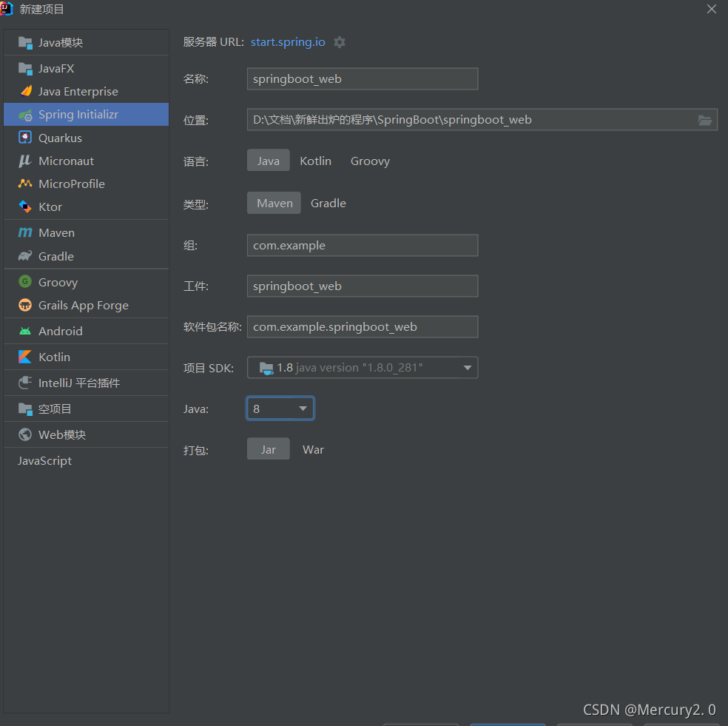The height and width of the screenshot is (726, 728).
Task: Open the Java version dropdown
Action: coord(280,409)
